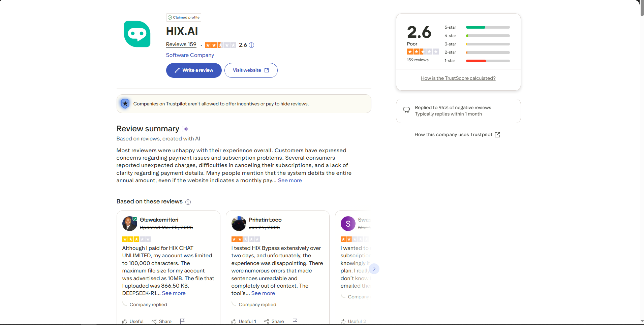Click the purple S user avatar
Image resolution: width=644 pixels, height=325 pixels.
point(348,224)
